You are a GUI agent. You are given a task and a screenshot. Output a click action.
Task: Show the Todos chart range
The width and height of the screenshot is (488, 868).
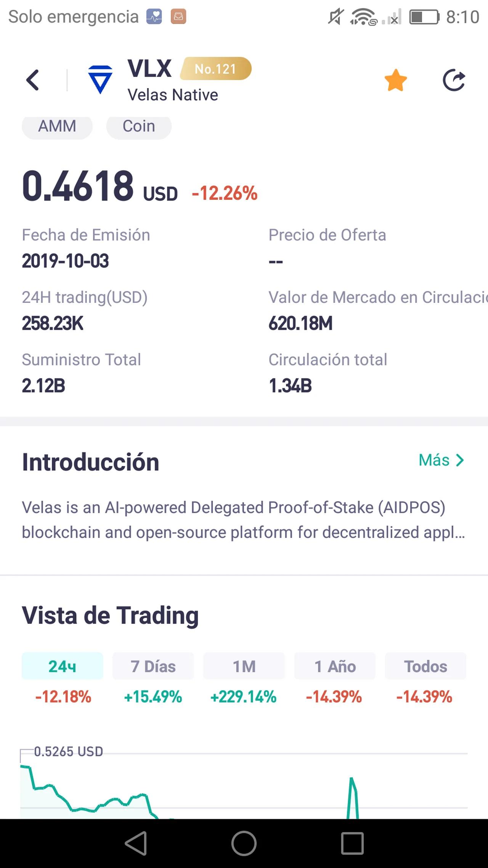point(425,666)
